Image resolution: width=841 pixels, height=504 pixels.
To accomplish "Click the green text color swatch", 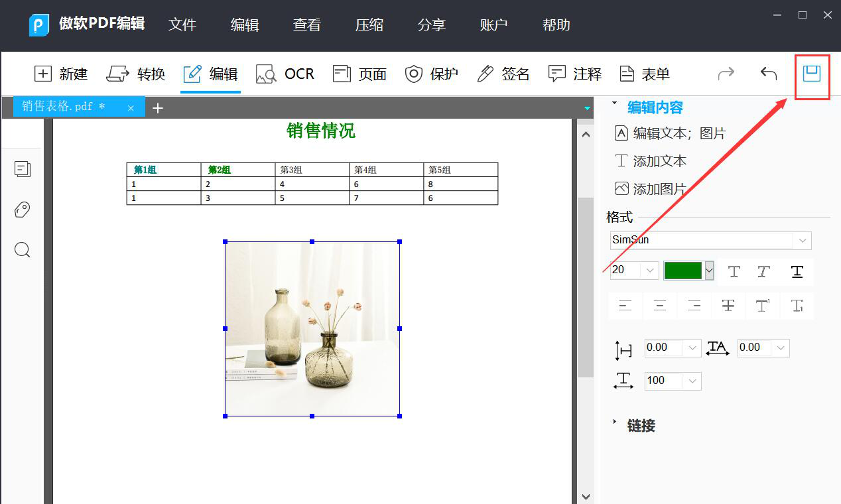I will pos(682,270).
